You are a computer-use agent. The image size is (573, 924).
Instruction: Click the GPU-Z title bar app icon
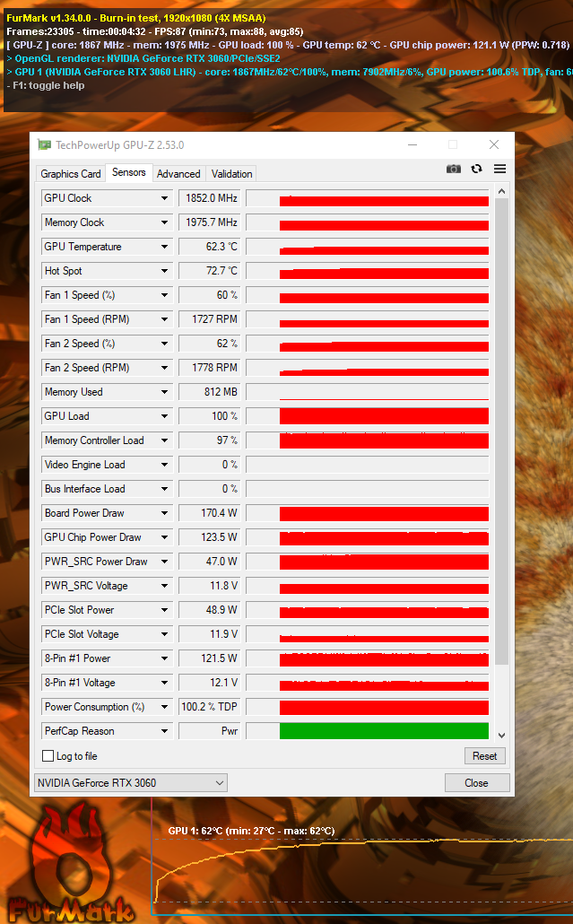click(44, 144)
